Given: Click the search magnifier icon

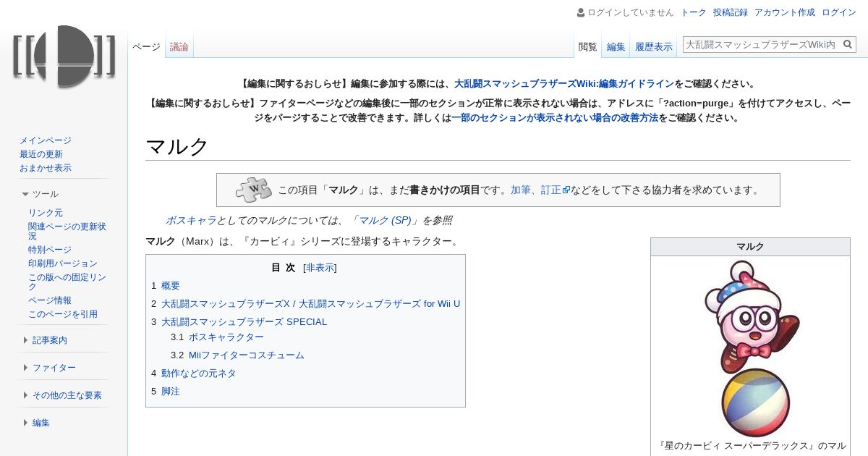Looking at the screenshot, I should (848, 45).
